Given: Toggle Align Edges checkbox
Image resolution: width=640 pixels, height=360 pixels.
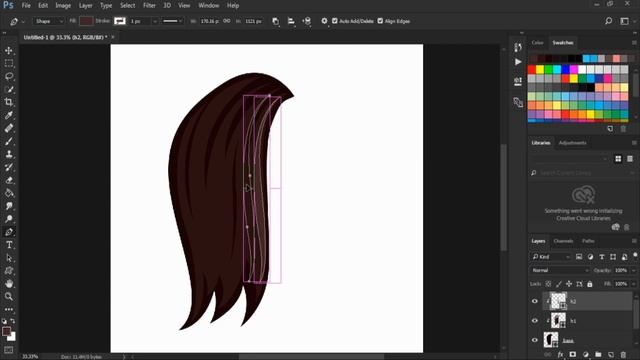Looking at the screenshot, I should (x=380, y=21).
